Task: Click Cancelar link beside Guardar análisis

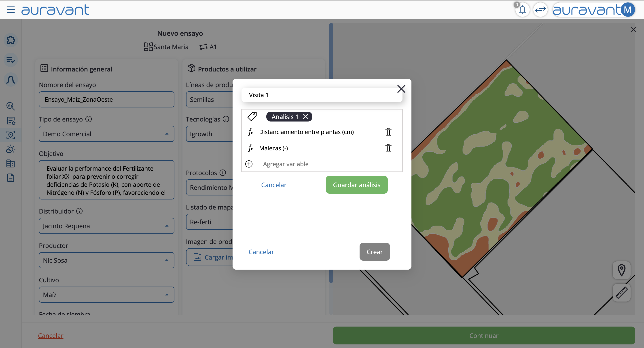Action: point(274,185)
